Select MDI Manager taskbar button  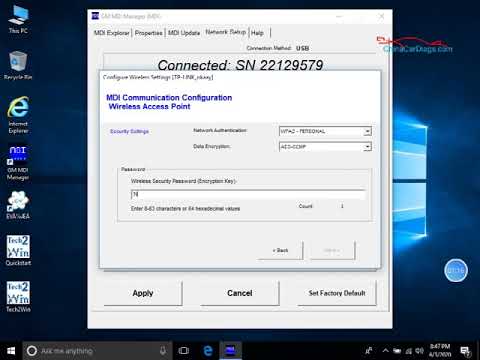pos(230,351)
